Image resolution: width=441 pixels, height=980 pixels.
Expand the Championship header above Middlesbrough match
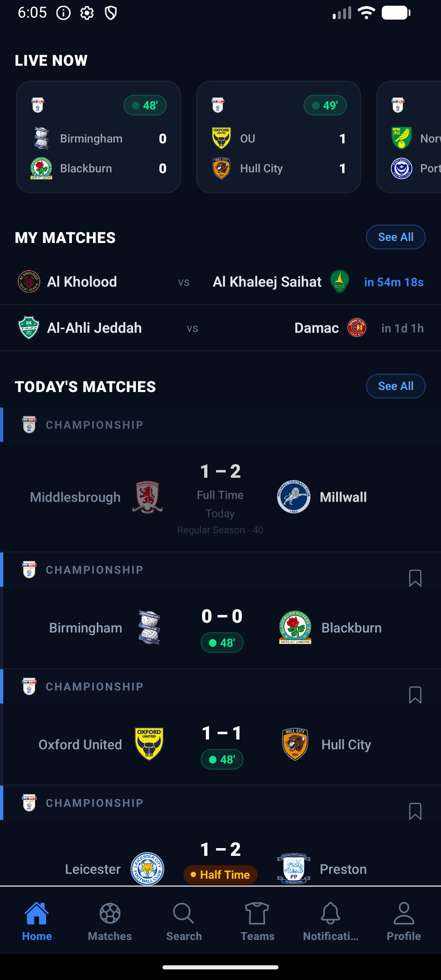tap(94, 425)
